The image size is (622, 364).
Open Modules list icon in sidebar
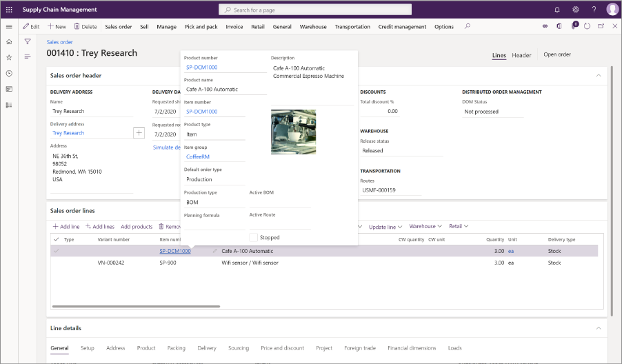click(9, 105)
